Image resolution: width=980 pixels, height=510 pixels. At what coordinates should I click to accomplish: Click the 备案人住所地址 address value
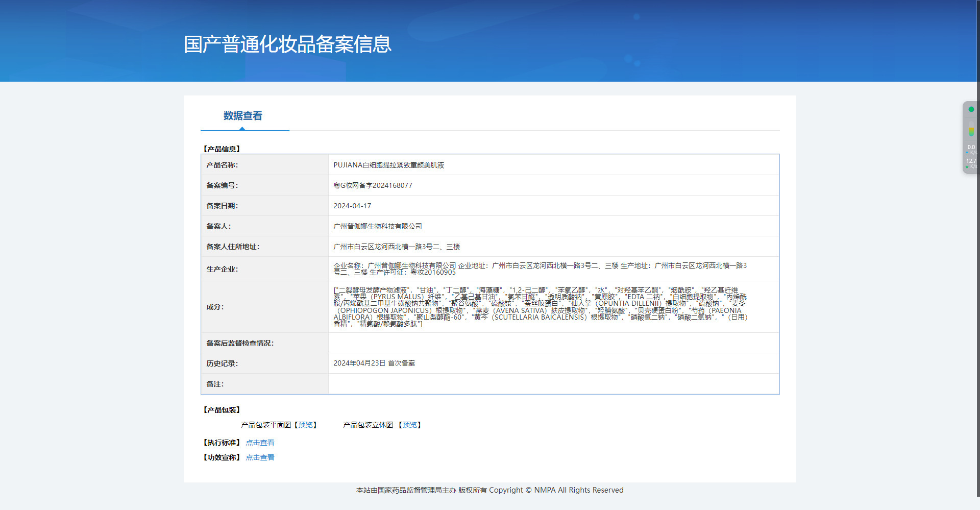(x=396, y=247)
